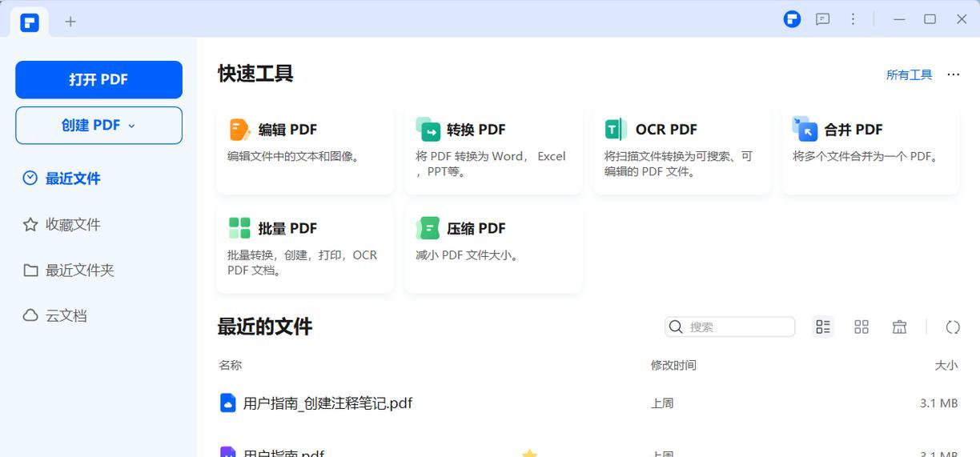Click the 压缩 PDF green icon
Image resolution: width=980 pixels, height=457 pixels.
(x=428, y=228)
